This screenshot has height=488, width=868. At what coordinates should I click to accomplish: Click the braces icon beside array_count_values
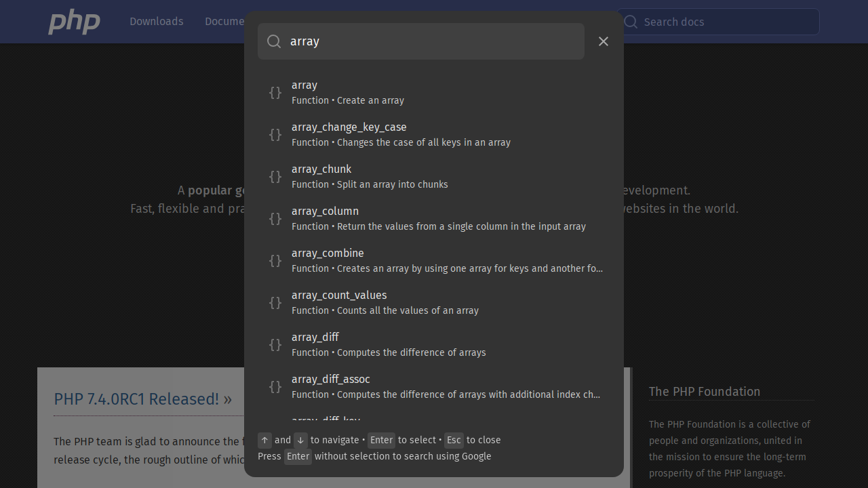[x=275, y=302]
